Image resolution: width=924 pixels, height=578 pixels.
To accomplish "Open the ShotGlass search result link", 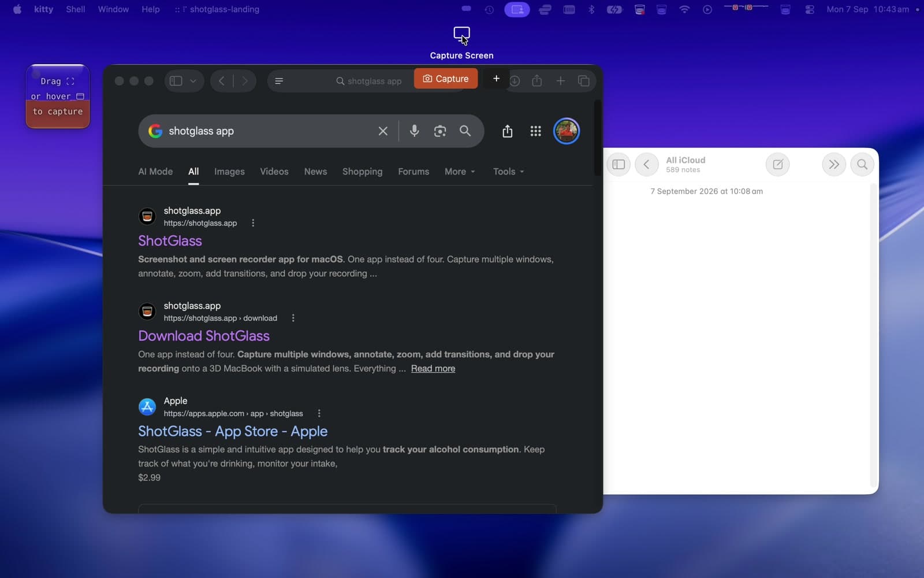I will (x=170, y=240).
